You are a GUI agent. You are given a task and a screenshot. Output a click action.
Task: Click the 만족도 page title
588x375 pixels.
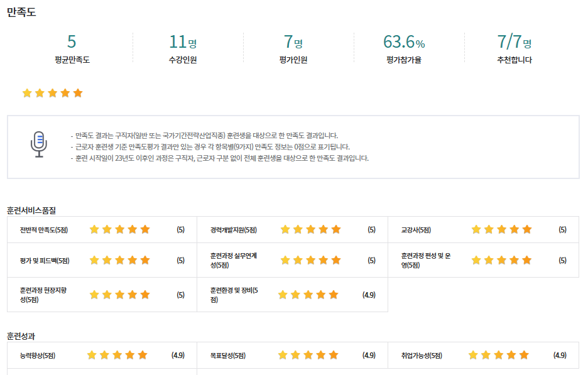coord(21,12)
